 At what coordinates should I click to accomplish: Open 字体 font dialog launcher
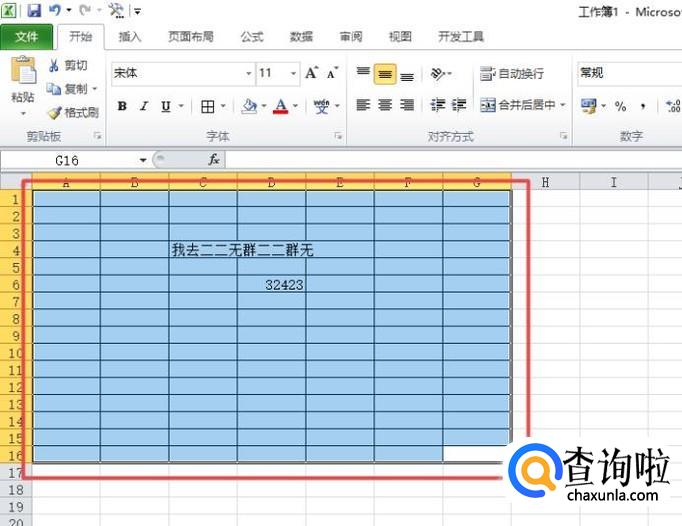[338, 137]
